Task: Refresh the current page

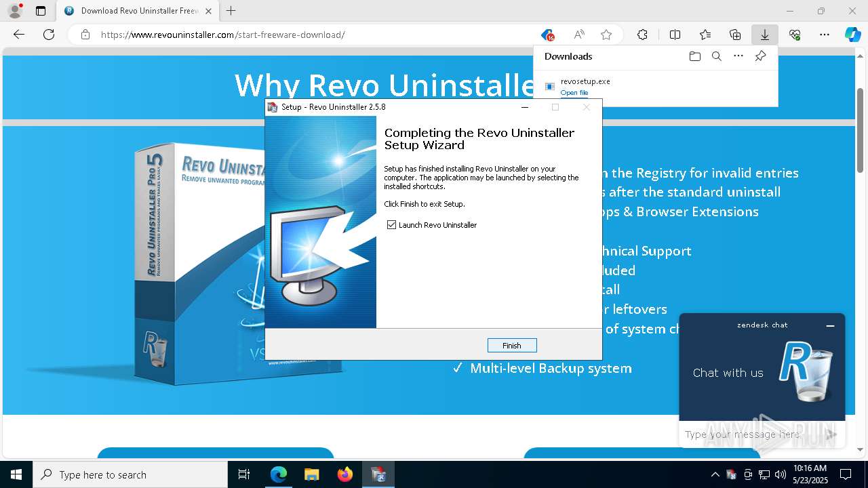Action: tap(49, 35)
